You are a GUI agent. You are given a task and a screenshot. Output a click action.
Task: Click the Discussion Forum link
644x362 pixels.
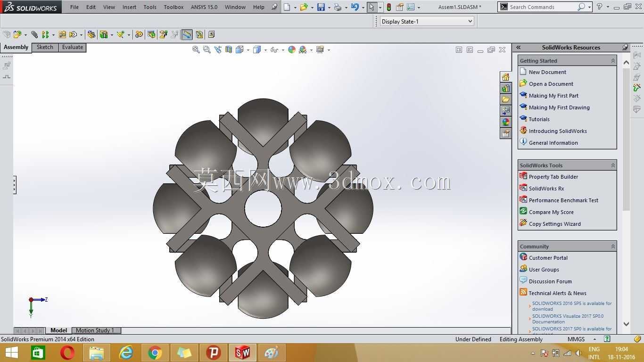pos(550,281)
